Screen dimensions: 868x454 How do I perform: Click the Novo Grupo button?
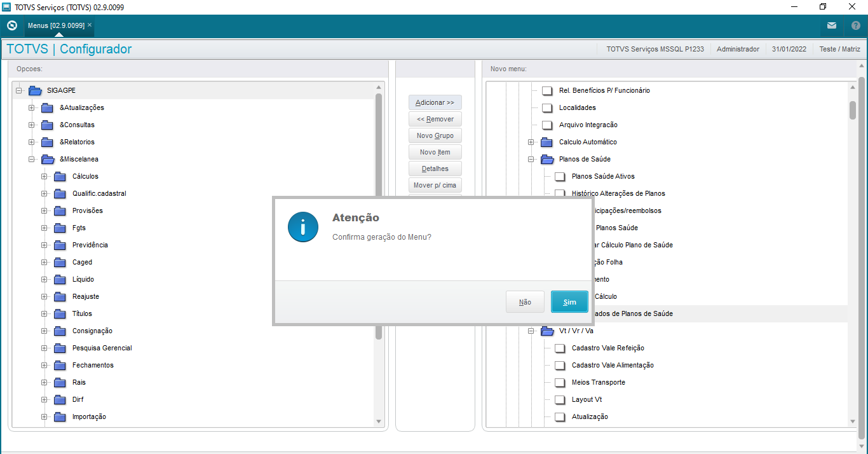435,135
